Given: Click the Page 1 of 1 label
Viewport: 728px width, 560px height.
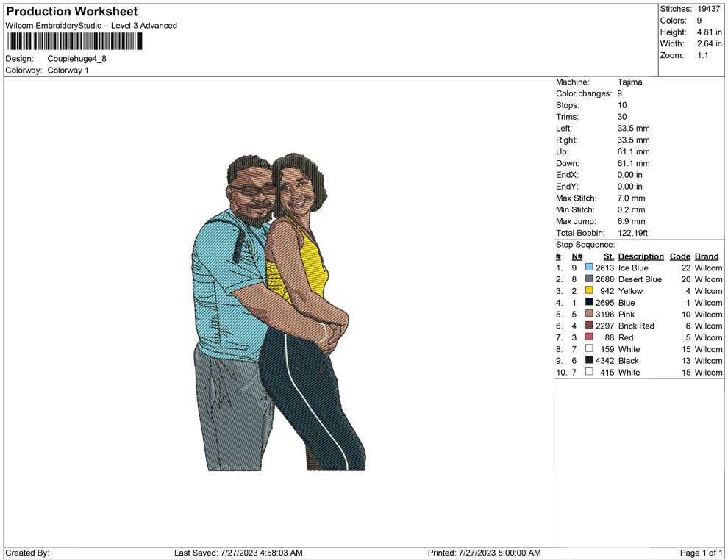Looking at the screenshot, I should (701, 553).
